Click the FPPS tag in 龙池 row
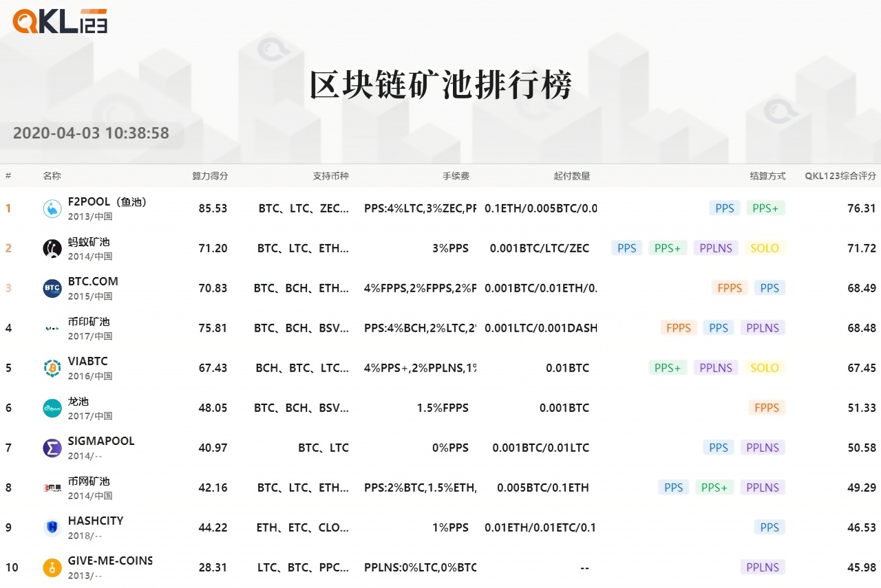The height and width of the screenshot is (588, 881). (767, 408)
